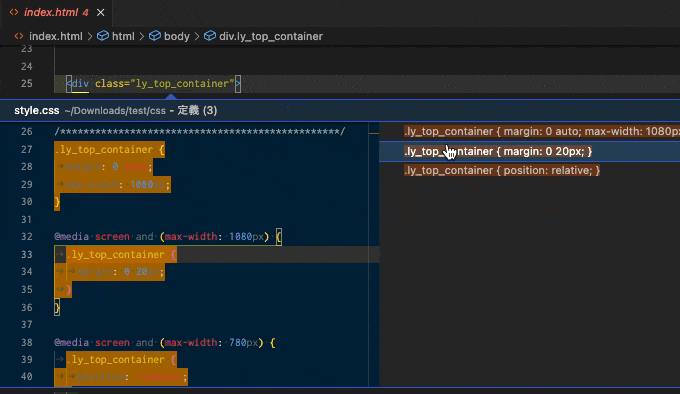Click .ly_top_container selector on line 39

coord(116,360)
